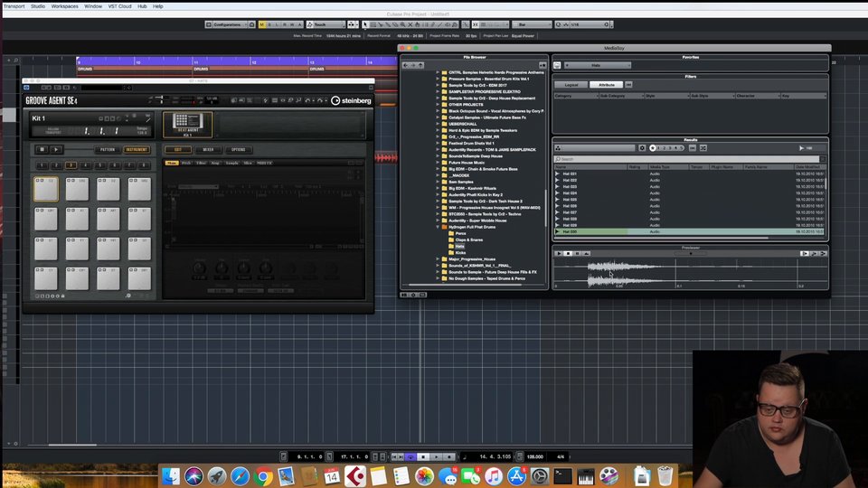Trigger the second pad in the top row
This screenshot has width=868, height=488.
77,189
